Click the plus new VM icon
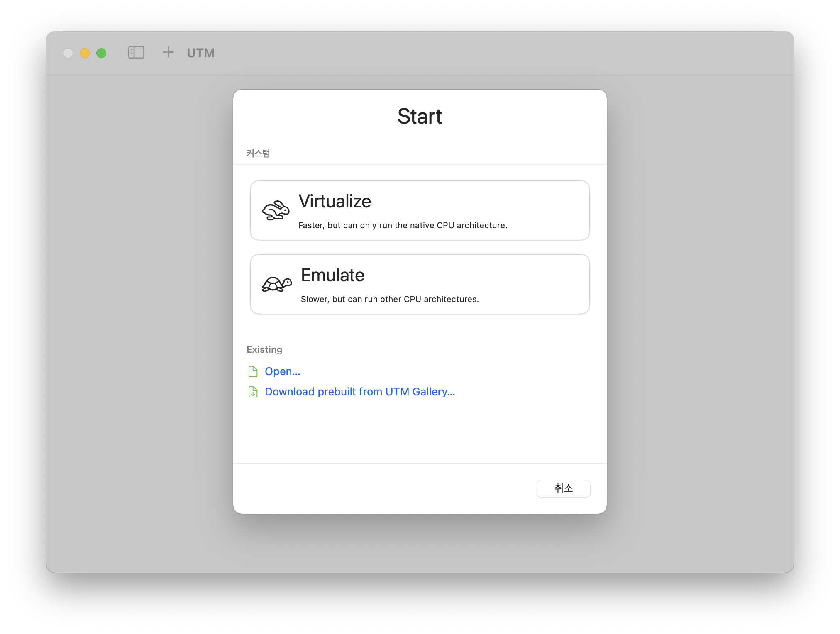840x634 pixels. tap(168, 52)
